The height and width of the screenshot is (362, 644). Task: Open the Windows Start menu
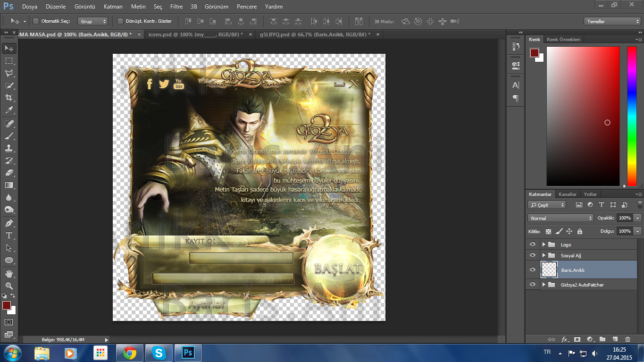12,353
